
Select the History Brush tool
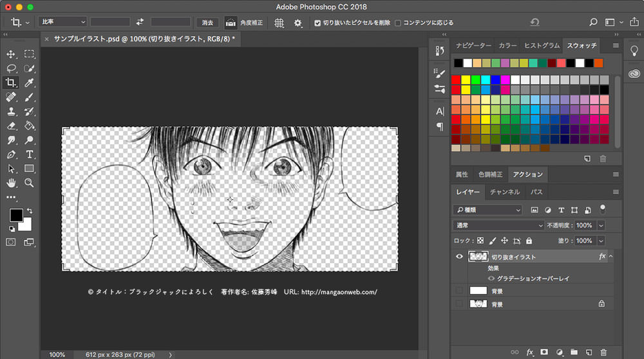[29, 112]
